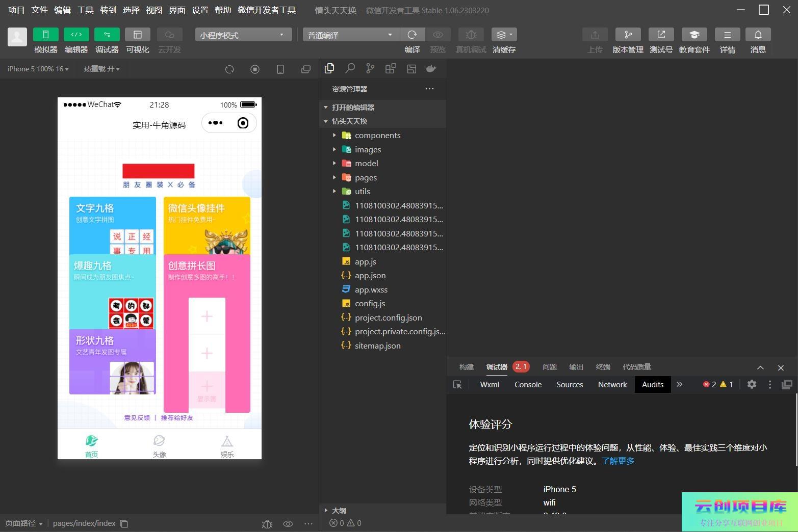Screen dimensions: 798x532
Task: Open devtools settings gear
Action: [752, 385]
